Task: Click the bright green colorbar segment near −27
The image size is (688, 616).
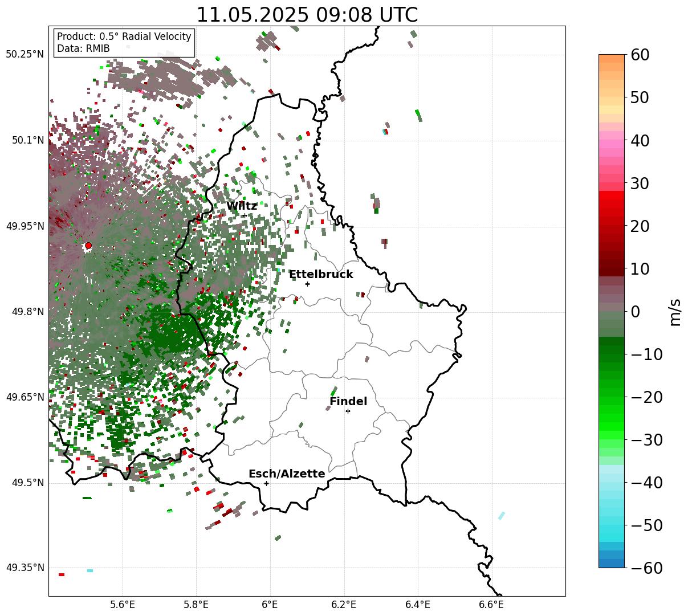Action: click(x=612, y=426)
